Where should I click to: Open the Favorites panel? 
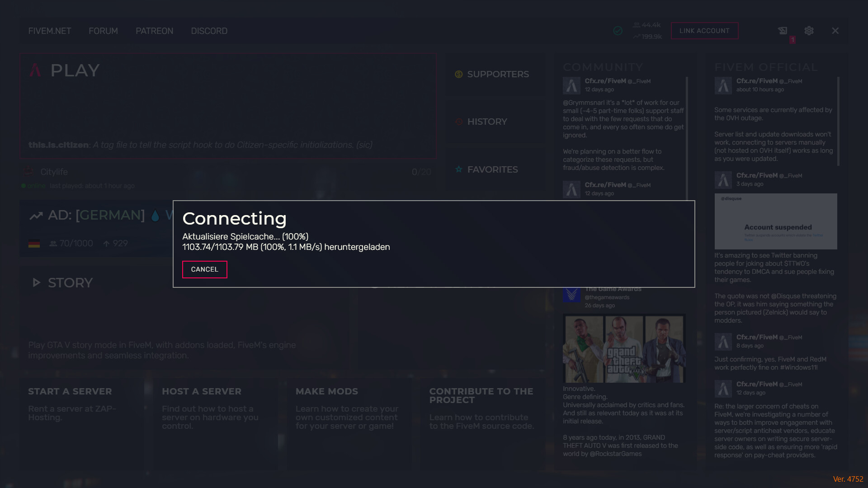(492, 169)
